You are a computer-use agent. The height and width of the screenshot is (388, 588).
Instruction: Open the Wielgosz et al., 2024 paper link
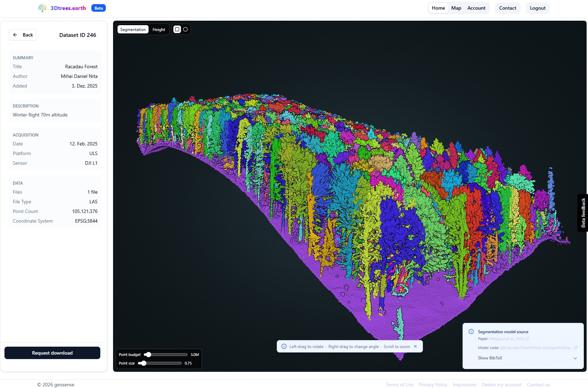(x=506, y=339)
